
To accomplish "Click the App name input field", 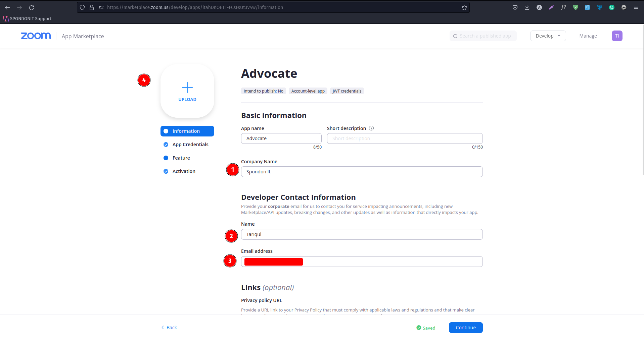I will coord(281,138).
